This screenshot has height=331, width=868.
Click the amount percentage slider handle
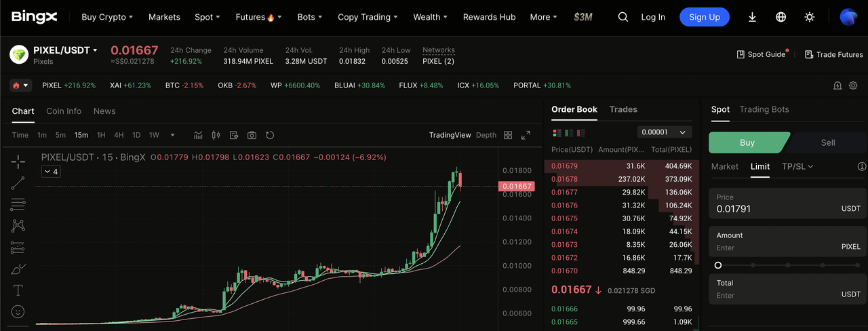pos(718,265)
